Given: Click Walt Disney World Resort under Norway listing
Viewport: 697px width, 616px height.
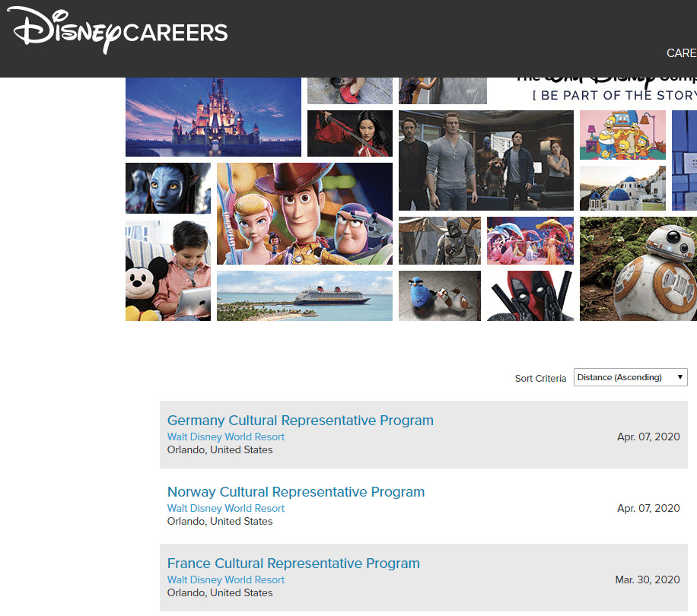Looking at the screenshot, I should [x=226, y=508].
